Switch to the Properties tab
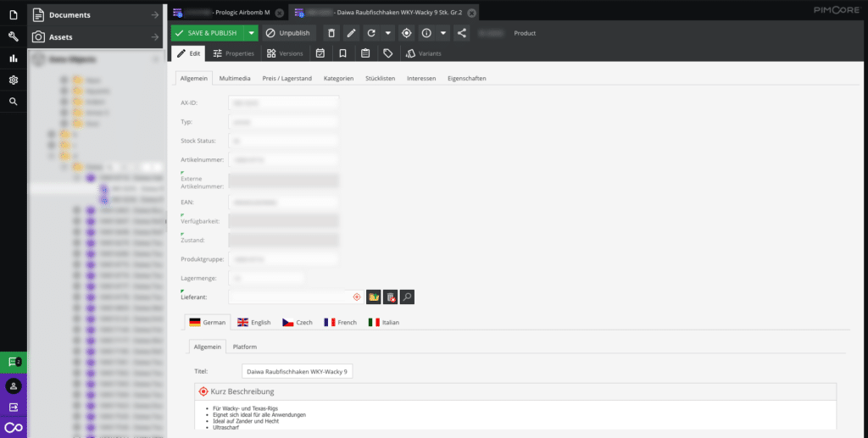Viewport: 868px width, 438px height. [234, 53]
